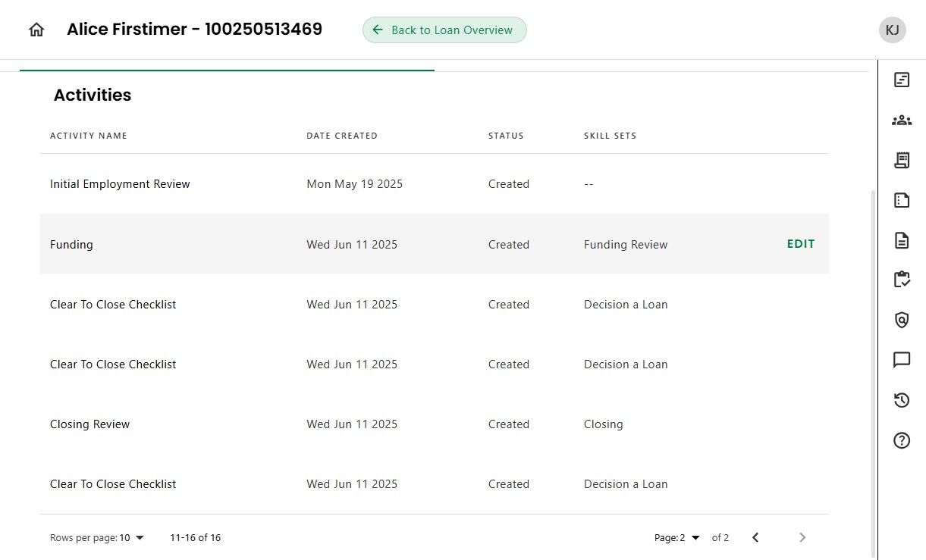Open the KJ user avatar menu
The width and height of the screenshot is (926, 560).
(x=893, y=30)
